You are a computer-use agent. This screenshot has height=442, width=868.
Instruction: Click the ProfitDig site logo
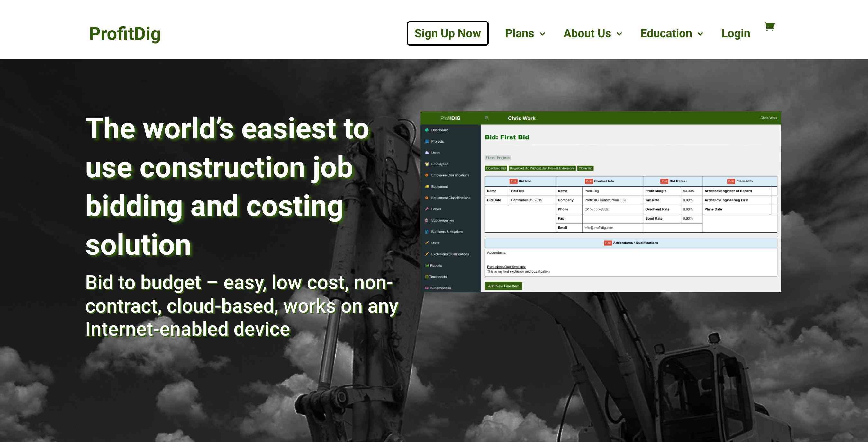(x=125, y=34)
